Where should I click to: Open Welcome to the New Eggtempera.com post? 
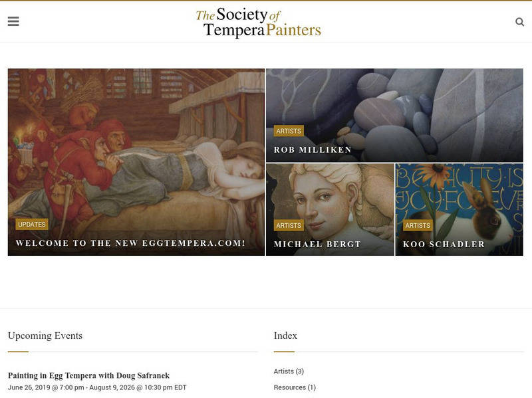pyautogui.click(x=130, y=243)
